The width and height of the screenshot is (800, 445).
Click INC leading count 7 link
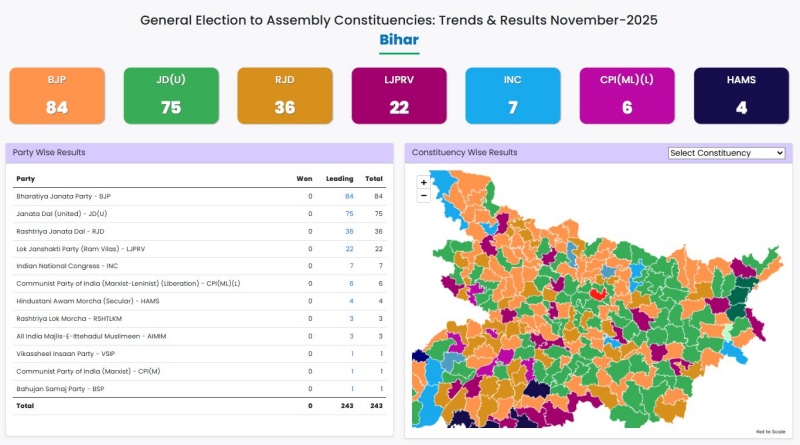pos(351,266)
